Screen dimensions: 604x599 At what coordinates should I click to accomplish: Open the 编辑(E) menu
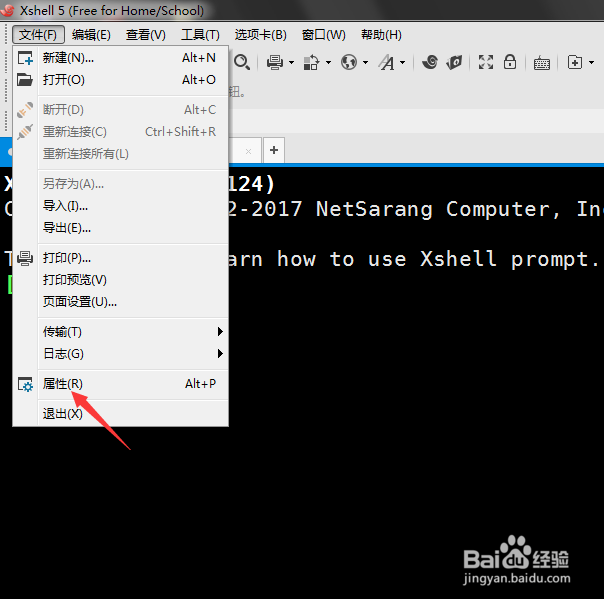tap(91, 35)
